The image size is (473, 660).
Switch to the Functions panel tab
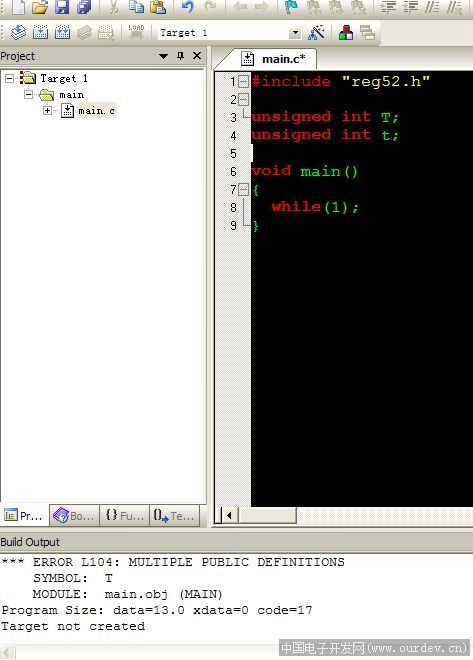pos(125,515)
